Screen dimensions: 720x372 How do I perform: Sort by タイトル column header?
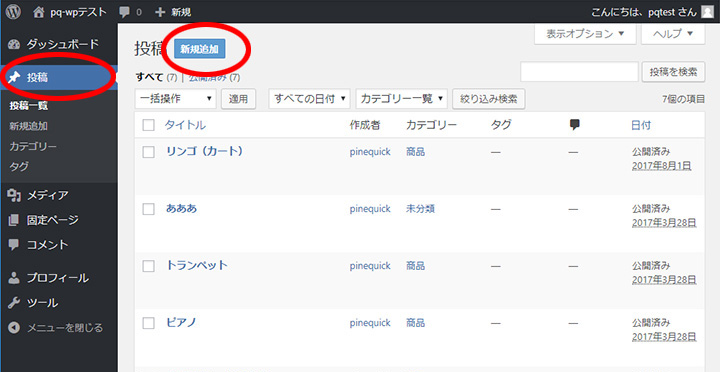pos(186,125)
